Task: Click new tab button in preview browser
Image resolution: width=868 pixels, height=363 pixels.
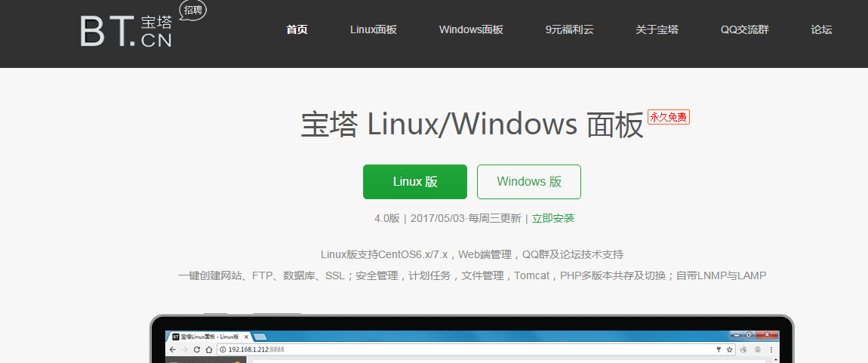Action: point(260,337)
